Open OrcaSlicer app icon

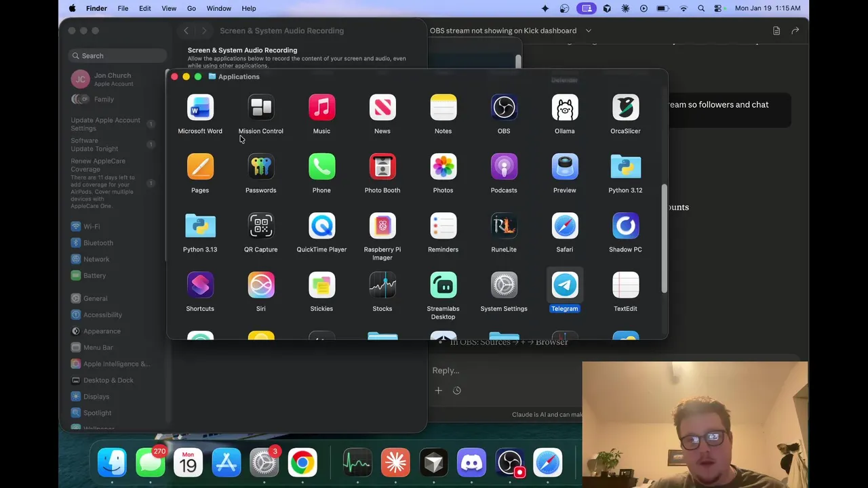[x=625, y=108]
